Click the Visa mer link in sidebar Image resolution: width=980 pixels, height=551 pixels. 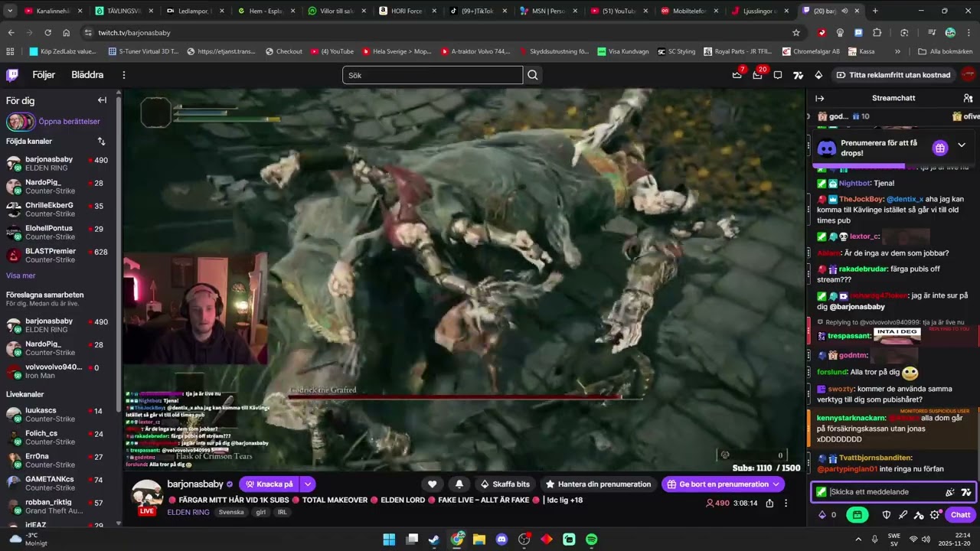pyautogui.click(x=21, y=275)
